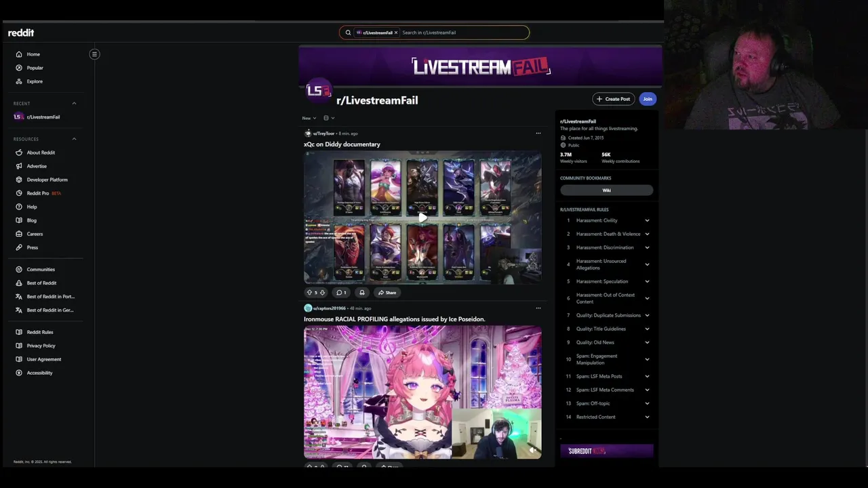Expand rule 5 Harassment: Speculation
868x488 pixels.
pos(647,281)
